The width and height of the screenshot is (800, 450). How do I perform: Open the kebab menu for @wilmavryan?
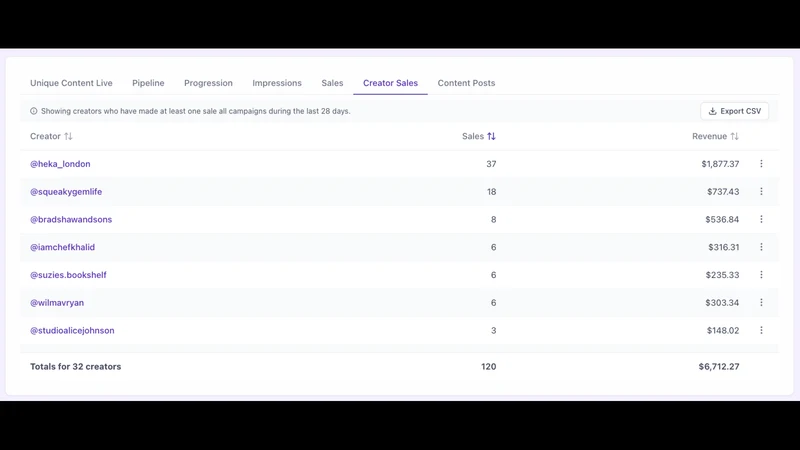point(761,303)
